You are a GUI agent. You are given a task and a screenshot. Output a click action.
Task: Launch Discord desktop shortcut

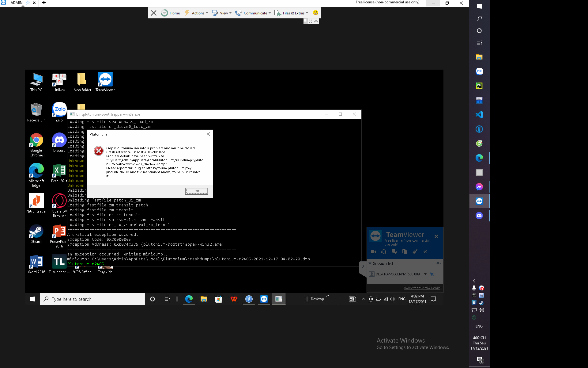(x=59, y=143)
